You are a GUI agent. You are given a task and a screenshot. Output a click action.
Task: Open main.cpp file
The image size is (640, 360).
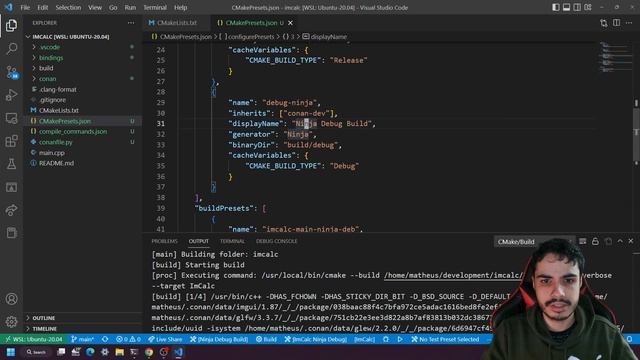click(51, 153)
